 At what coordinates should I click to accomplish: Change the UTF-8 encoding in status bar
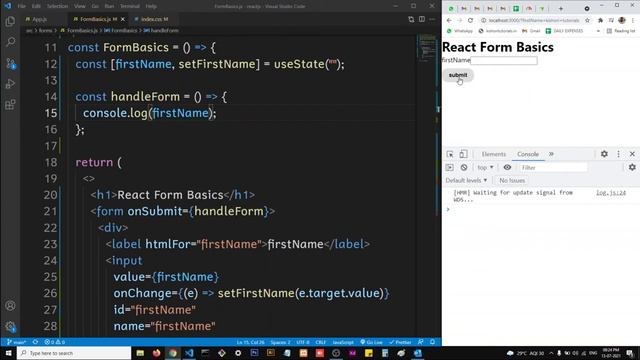(x=303, y=342)
